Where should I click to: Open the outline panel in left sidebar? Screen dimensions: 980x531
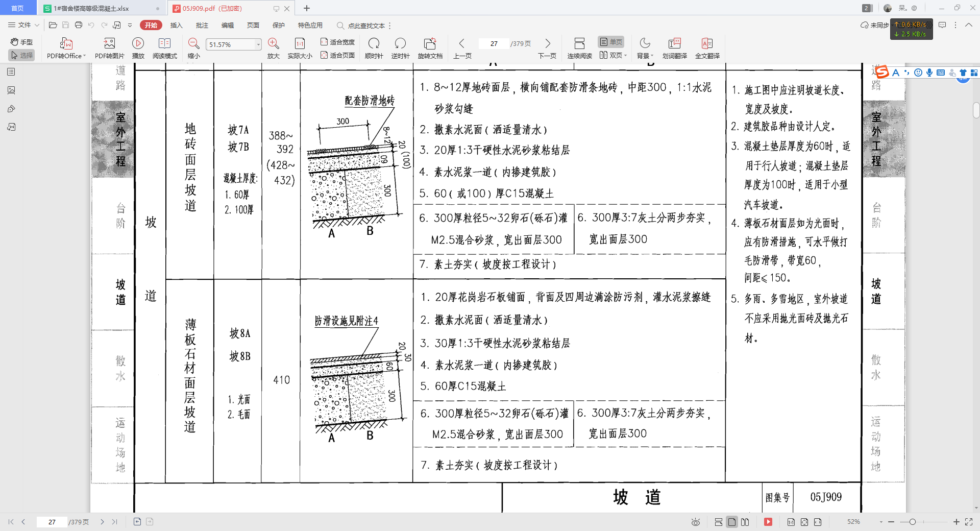pos(11,72)
